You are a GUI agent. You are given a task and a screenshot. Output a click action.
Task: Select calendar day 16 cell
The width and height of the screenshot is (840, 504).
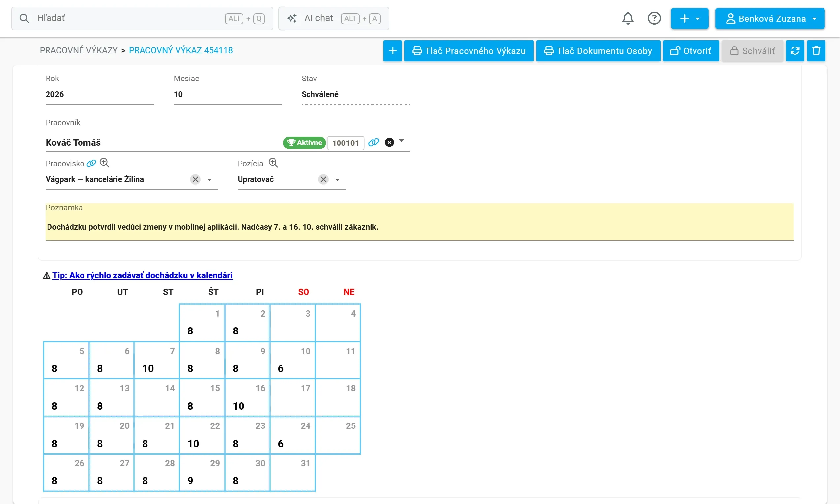point(247,397)
